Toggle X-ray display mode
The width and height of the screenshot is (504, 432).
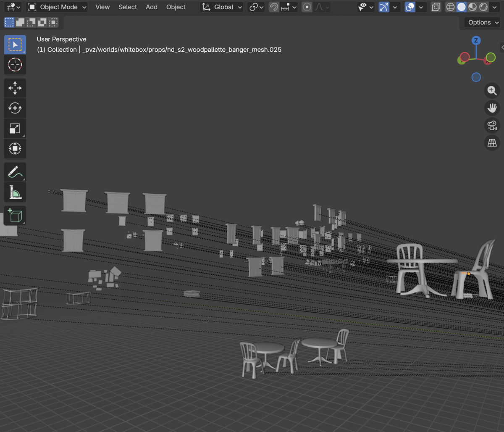[x=436, y=7]
